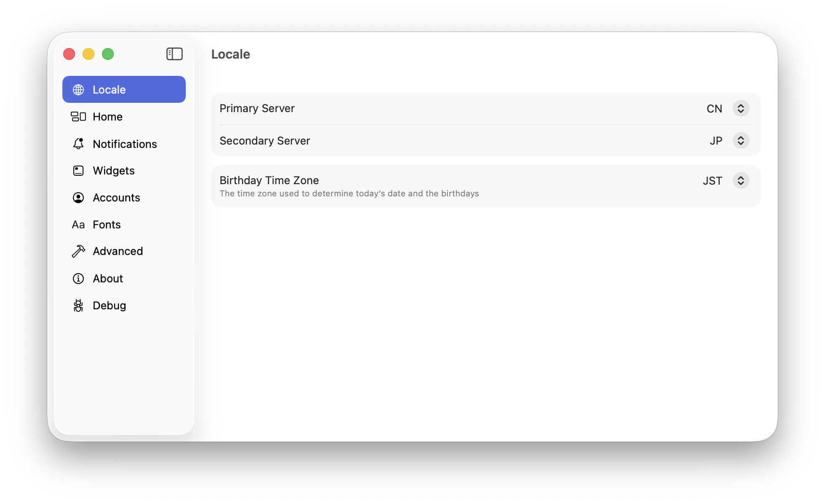
Task: Toggle the sidebar visibility button
Action: pos(174,54)
